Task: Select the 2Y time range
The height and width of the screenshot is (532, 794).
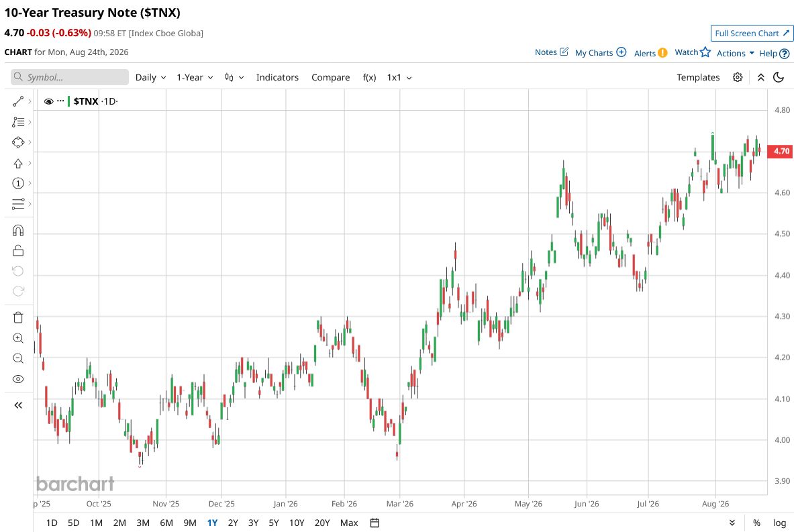Action: 233,523
